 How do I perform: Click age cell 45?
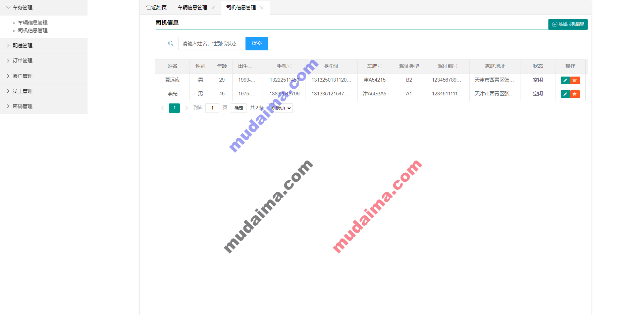[222, 94]
